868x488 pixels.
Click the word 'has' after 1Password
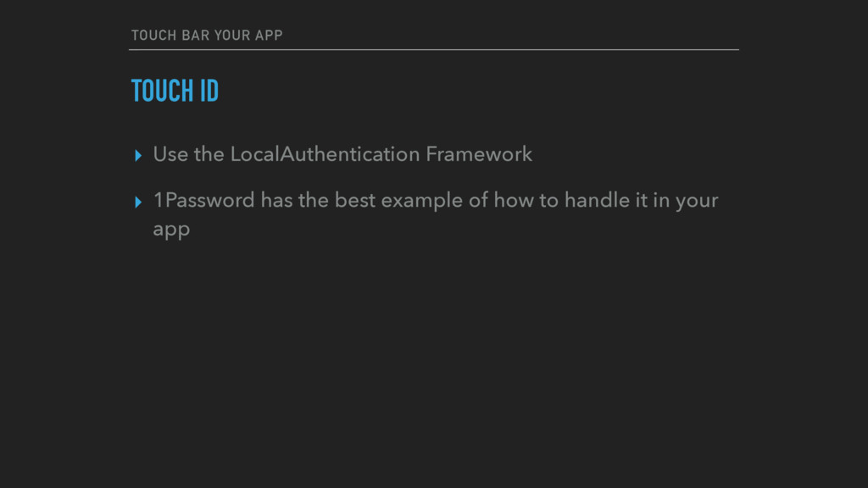276,200
